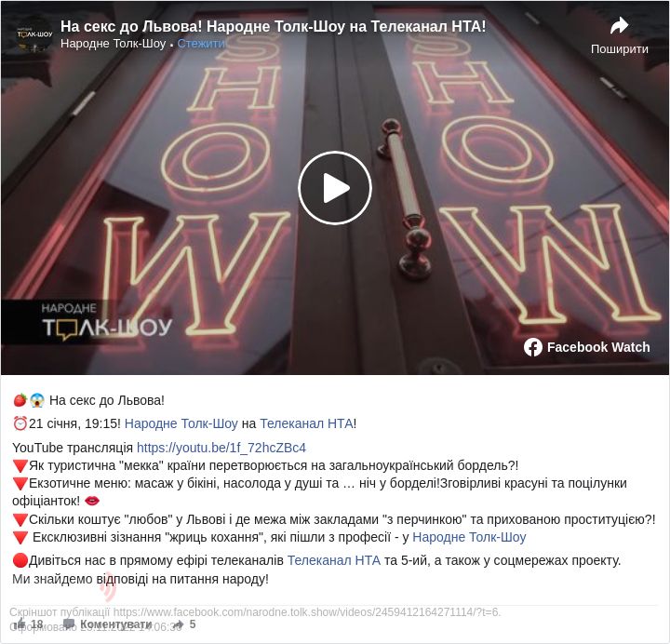This screenshot has height=644, width=670.
Task: Click Народне Толк-Шоу link after 19:15
Action: tap(181, 423)
